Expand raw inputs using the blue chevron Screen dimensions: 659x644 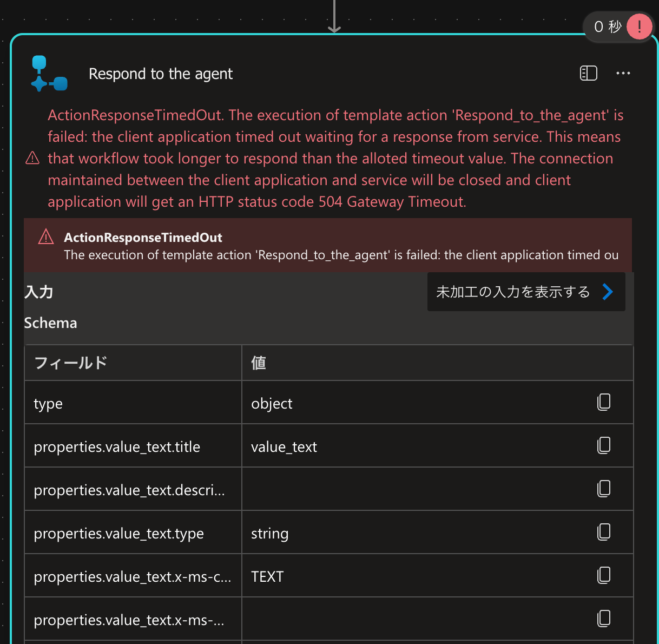tap(608, 292)
